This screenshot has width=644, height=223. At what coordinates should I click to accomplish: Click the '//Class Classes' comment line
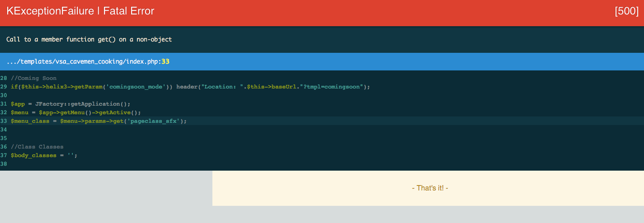pos(37,147)
